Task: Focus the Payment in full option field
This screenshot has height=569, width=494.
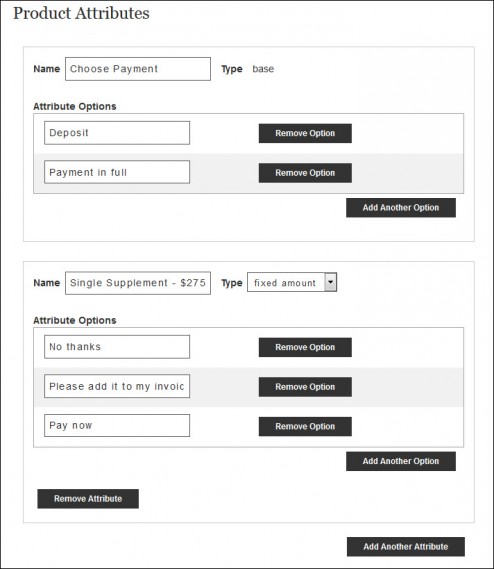Action: point(117,172)
